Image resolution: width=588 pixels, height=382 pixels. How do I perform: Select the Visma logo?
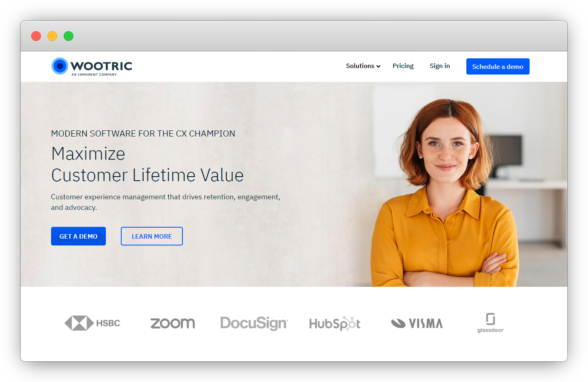416,323
